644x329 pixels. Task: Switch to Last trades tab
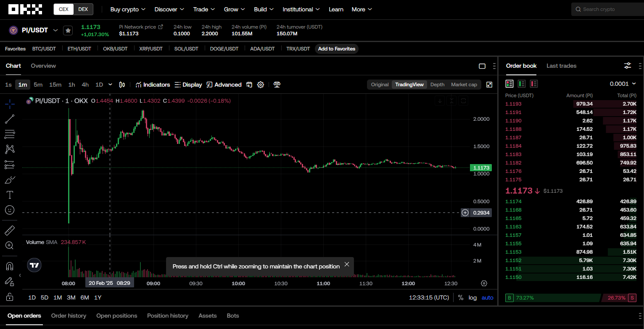[x=561, y=66]
